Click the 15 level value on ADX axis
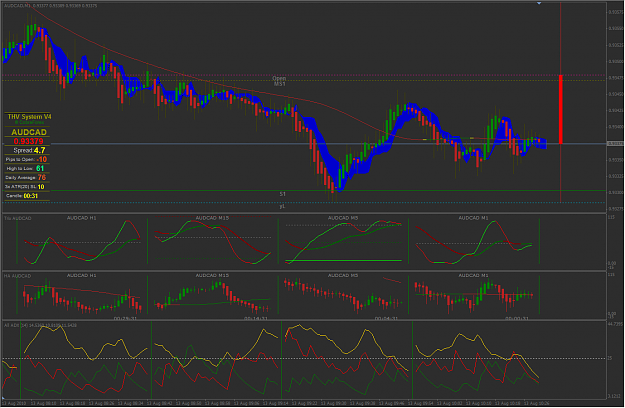 click(x=610, y=358)
